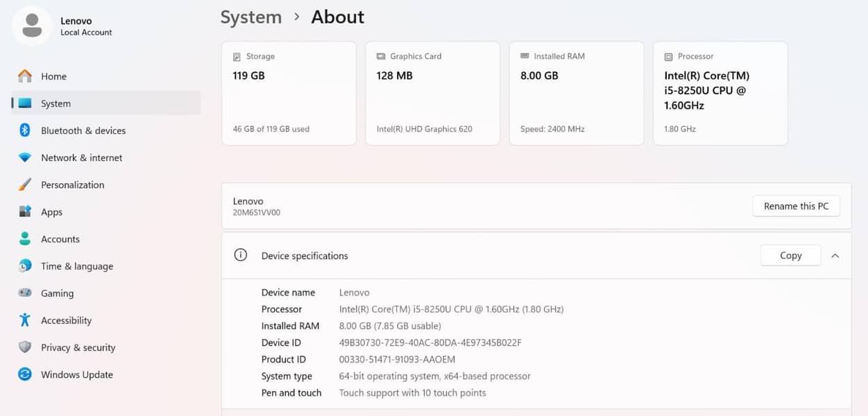This screenshot has width=868, height=416.
Task: Click the Personalization paintbrush icon
Action: coord(25,185)
